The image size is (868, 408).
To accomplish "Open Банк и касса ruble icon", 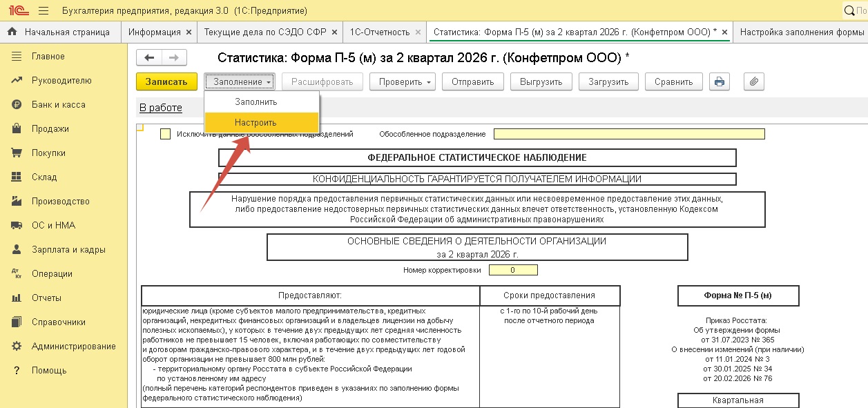I will point(17,104).
